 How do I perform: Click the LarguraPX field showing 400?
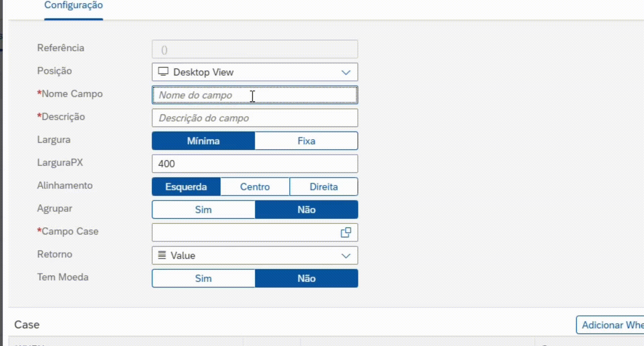coord(255,164)
